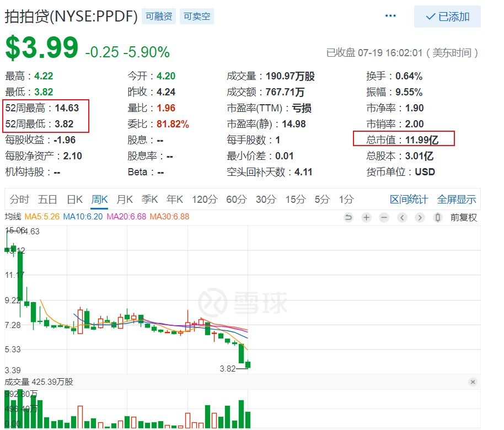The width and height of the screenshot is (504, 430).
Task: Click the stock title 拍拍贷(NYSE:PPDF)
Action: (71, 17)
